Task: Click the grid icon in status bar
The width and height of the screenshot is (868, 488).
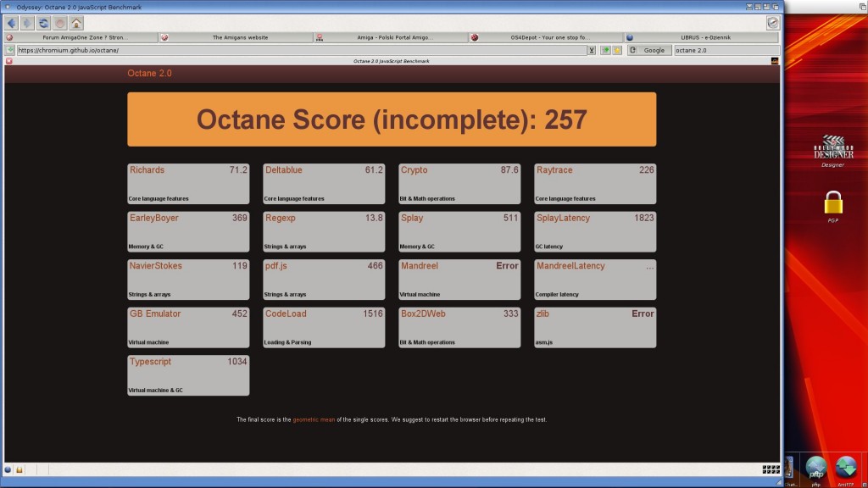Action: [x=771, y=469]
